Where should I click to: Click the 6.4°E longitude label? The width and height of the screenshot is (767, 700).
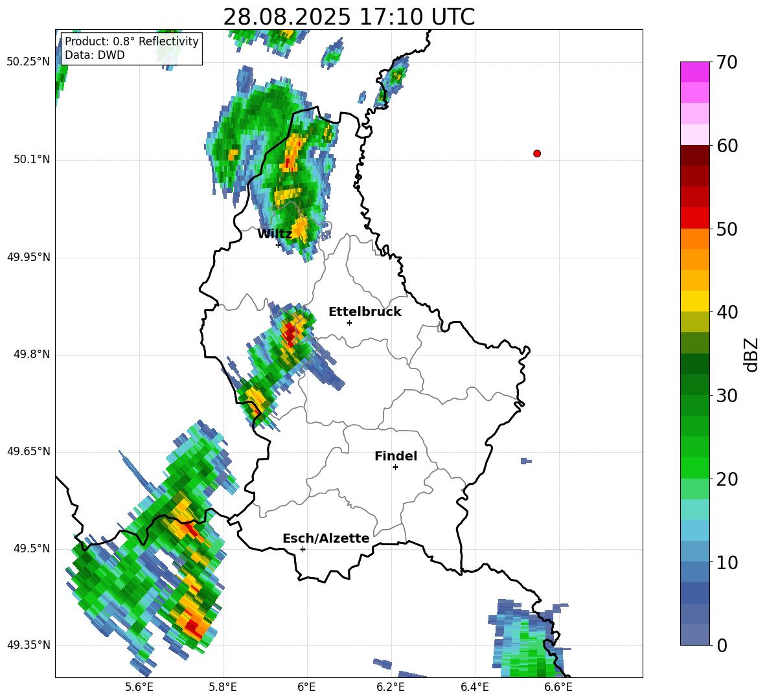pyautogui.click(x=474, y=687)
